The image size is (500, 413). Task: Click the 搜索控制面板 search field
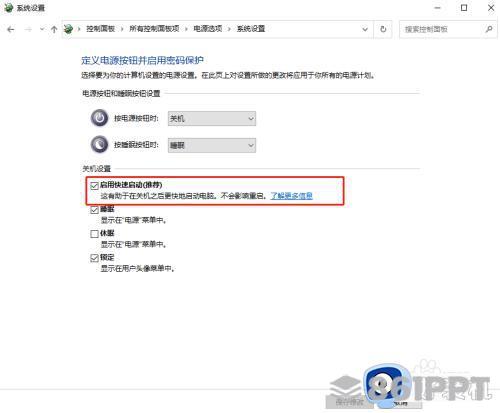coord(441,29)
